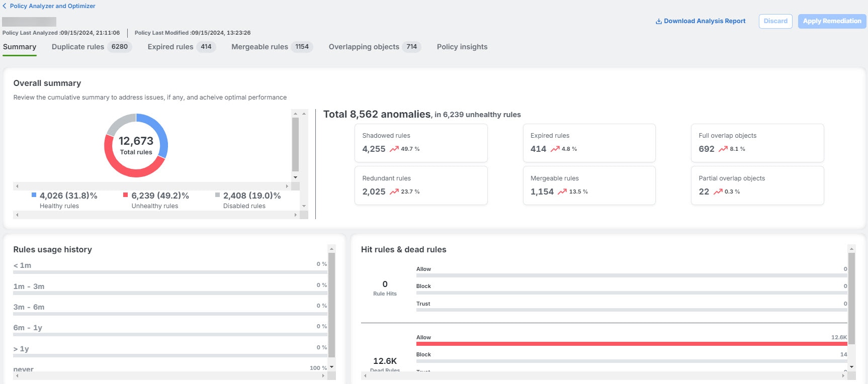Click the Rules usage history vertical scrollbar
The image size is (868, 384).
pyautogui.click(x=331, y=305)
